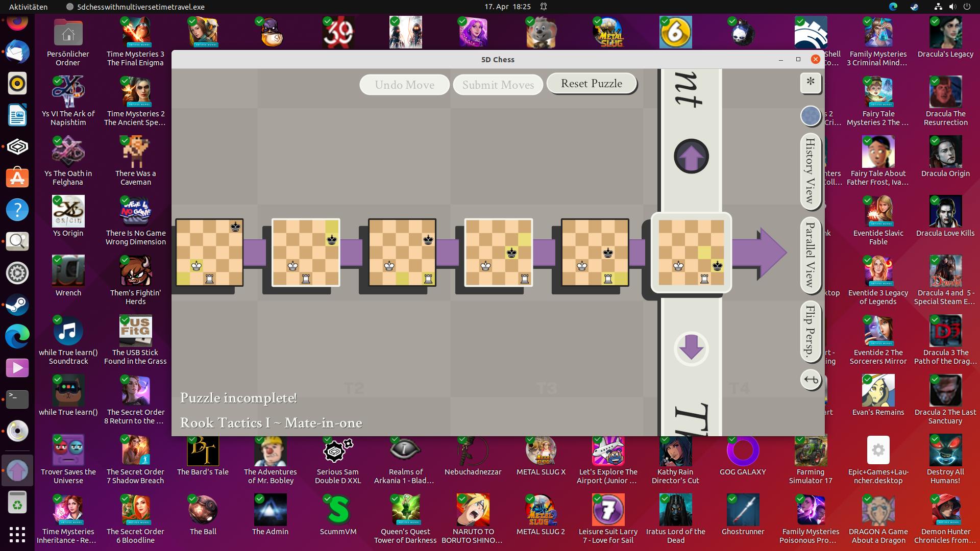
Task: Click the round back-arrow button under Flip Persp.
Action: [811, 380]
